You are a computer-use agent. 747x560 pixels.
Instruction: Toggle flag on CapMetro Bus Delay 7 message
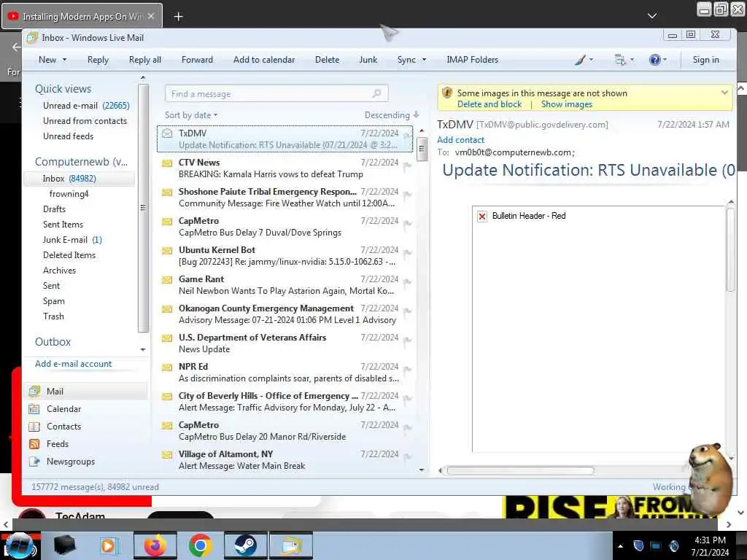[x=407, y=225]
